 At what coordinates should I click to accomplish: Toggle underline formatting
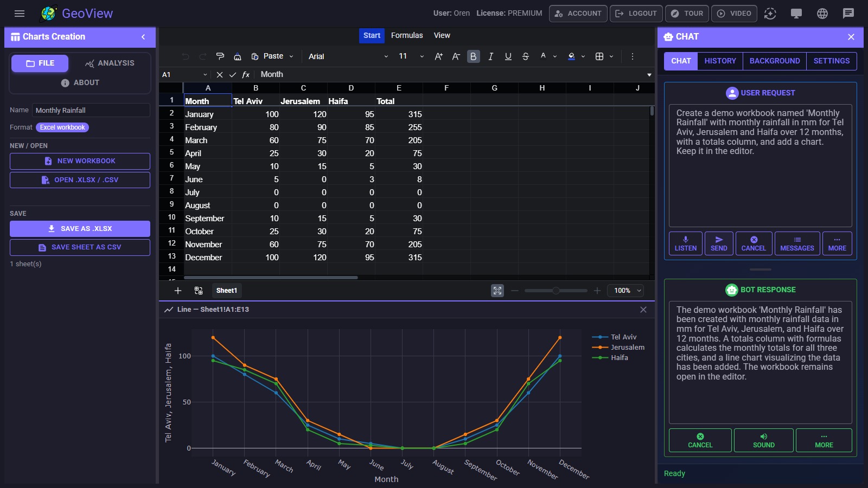click(x=508, y=56)
